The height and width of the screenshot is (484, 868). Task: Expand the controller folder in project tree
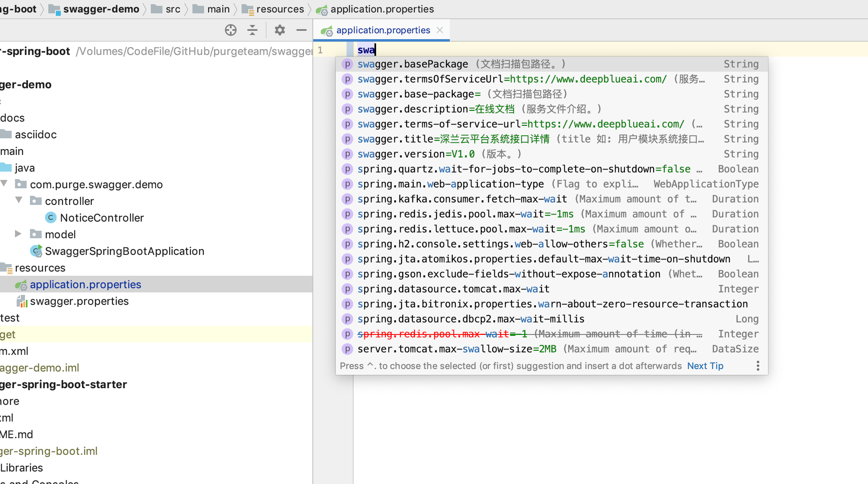tap(18, 201)
